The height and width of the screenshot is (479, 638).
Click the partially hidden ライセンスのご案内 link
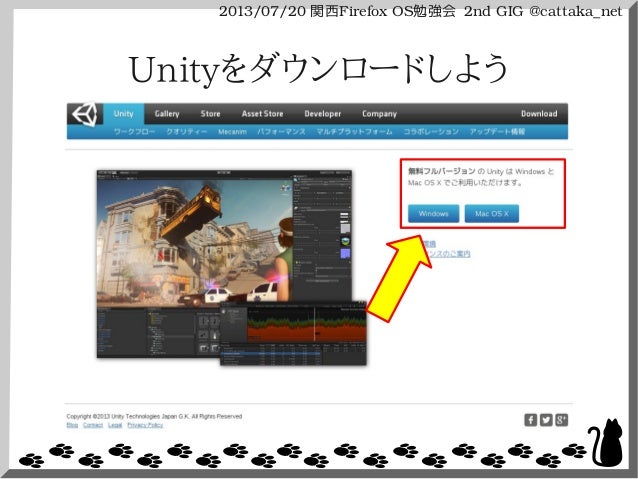[450, 254]
